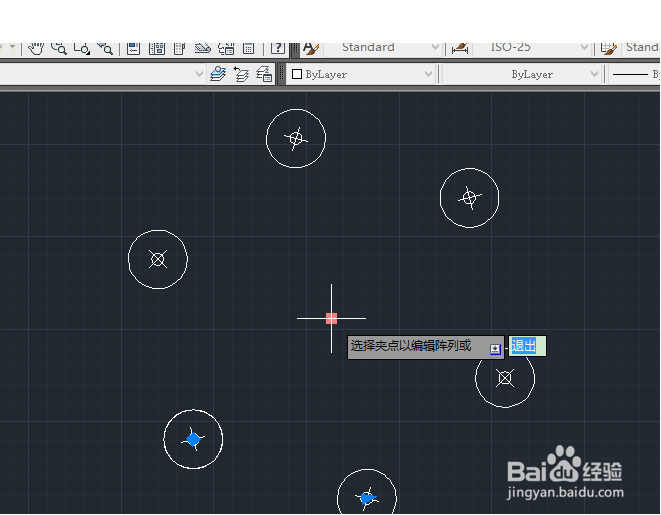Select the blue diamond grip in circle
The height and width of the screenshot is (515, 661).
(x=193, y=439)
